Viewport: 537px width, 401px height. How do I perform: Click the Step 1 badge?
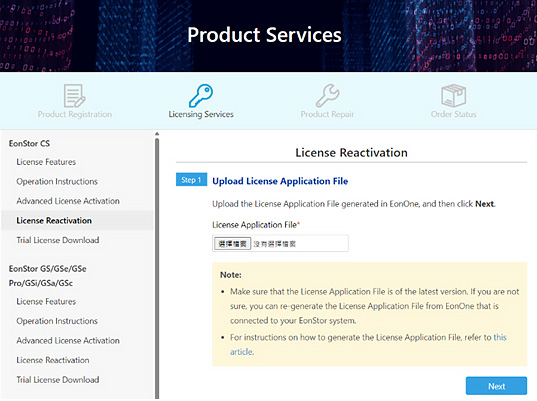click(x=191, y=180)
